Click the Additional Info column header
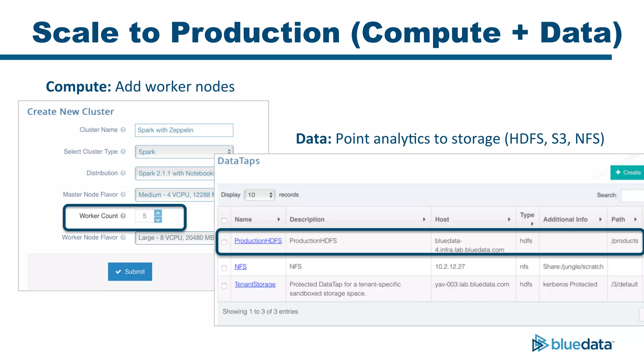 click(565, 219)
